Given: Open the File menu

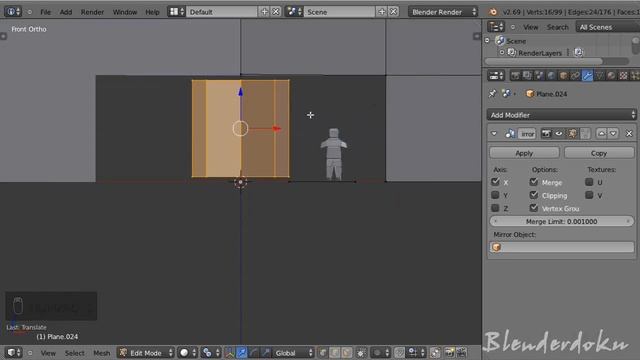Looking at the screenshot, I should [x=46, y=12].
